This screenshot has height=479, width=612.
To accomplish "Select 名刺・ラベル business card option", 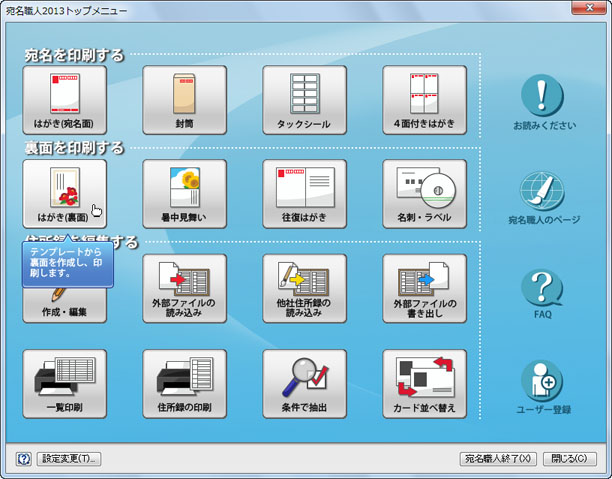I will pos(424,193).
